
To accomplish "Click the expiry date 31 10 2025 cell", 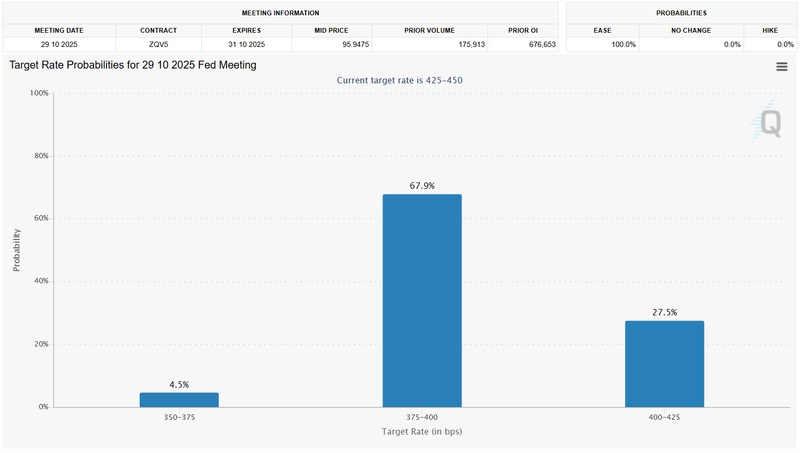I will pos(246,45).
